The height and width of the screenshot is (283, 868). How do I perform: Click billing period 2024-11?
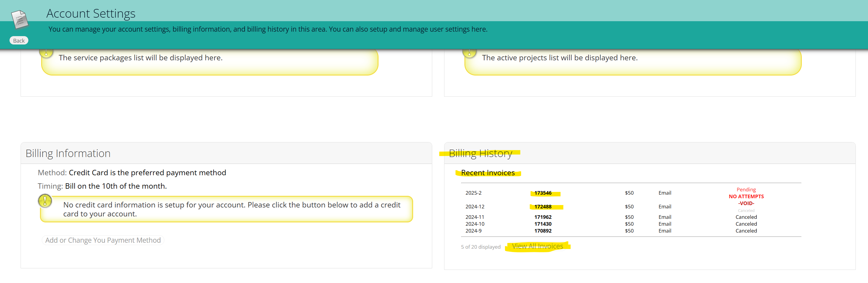coord(475,217)
